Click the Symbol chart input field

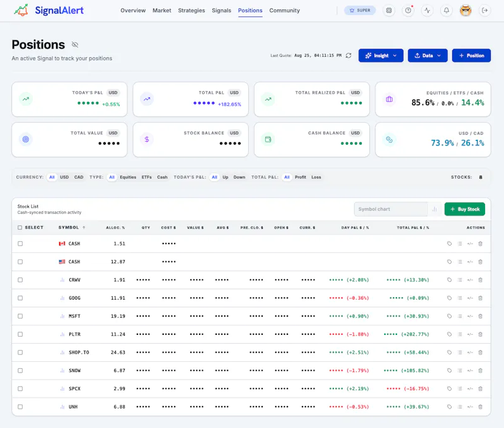[x=391, y=210]
